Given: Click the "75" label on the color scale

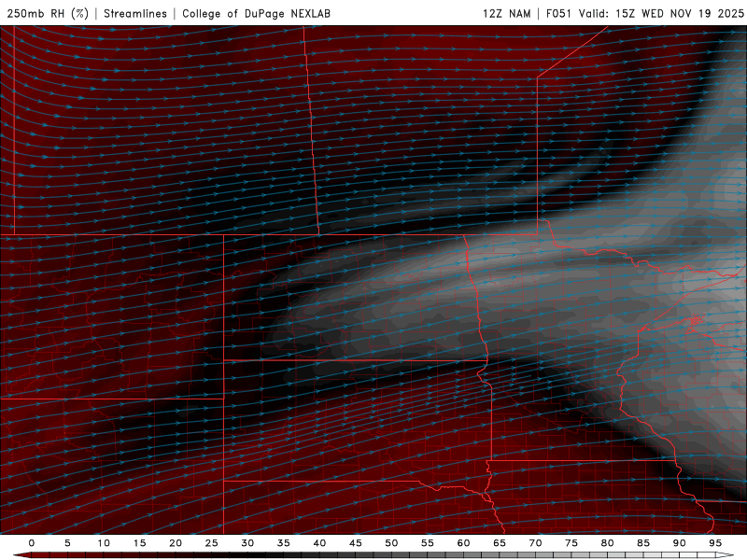Looking at the screenshot, I should coord(571,543).
